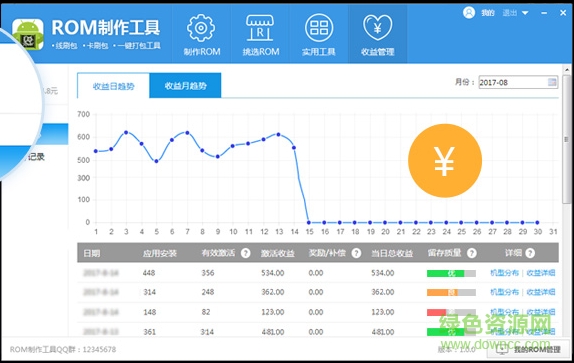The image size is (574, 363).
Task: Click help icon next to 奖励/补偿
Action: [356, 253]
